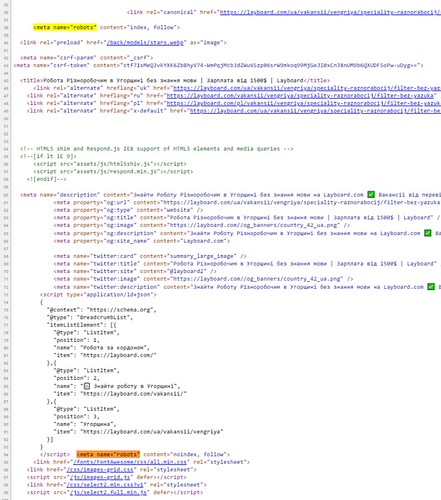
Task: Open the /js/select2.full.min.js script link
Action: 108,493
